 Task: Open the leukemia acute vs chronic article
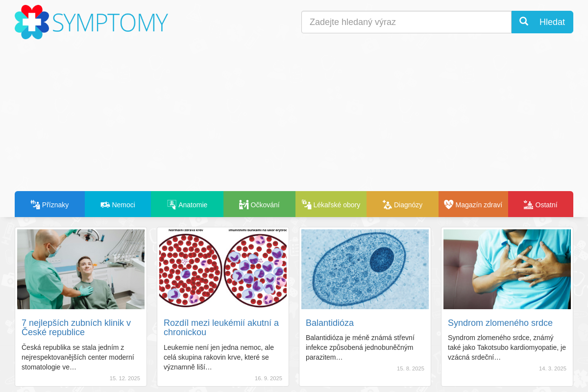[x=221, y=327]
